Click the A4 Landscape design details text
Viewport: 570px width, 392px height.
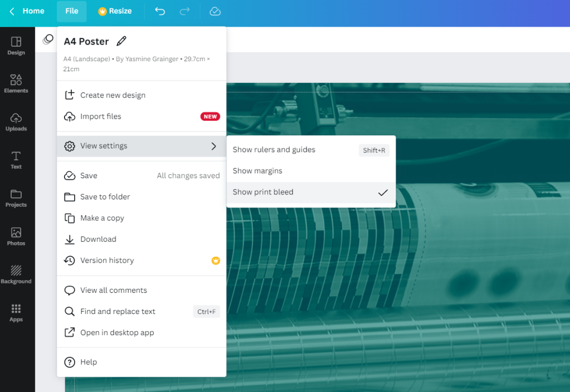pos(137,63)
